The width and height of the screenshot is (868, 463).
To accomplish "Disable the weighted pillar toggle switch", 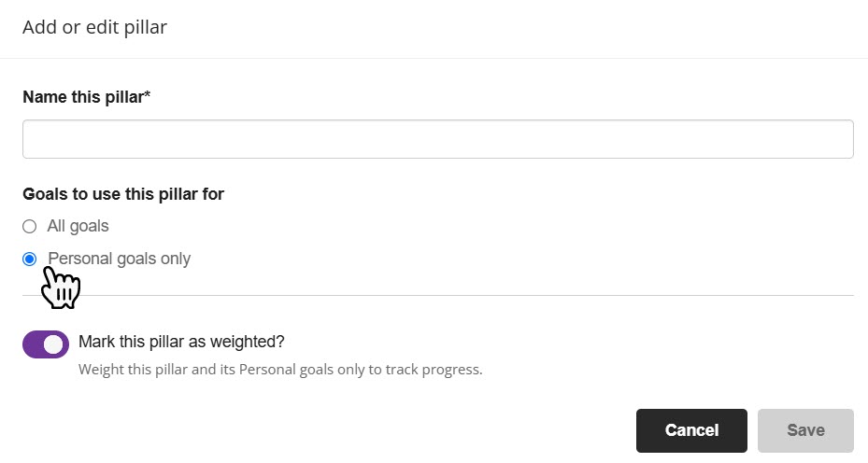I will 46,344.
